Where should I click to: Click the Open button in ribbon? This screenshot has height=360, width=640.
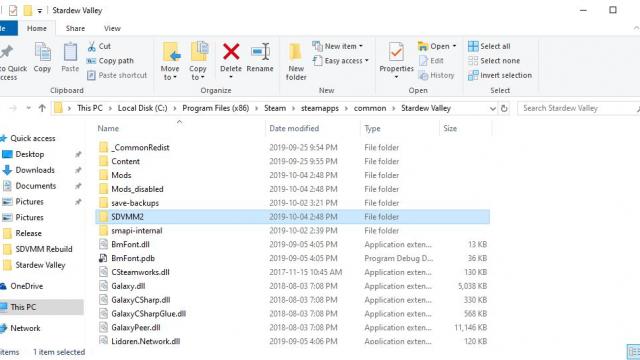pyautogui.click(x=437, y=46)
